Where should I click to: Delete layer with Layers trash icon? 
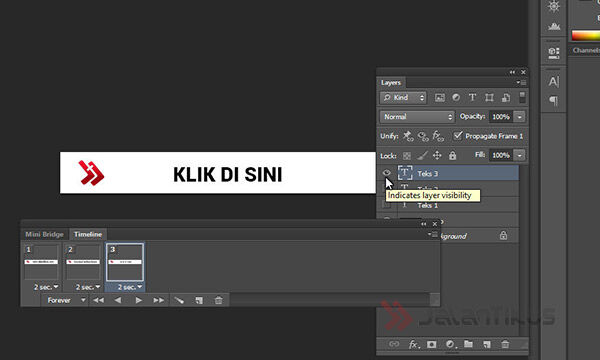505,344
